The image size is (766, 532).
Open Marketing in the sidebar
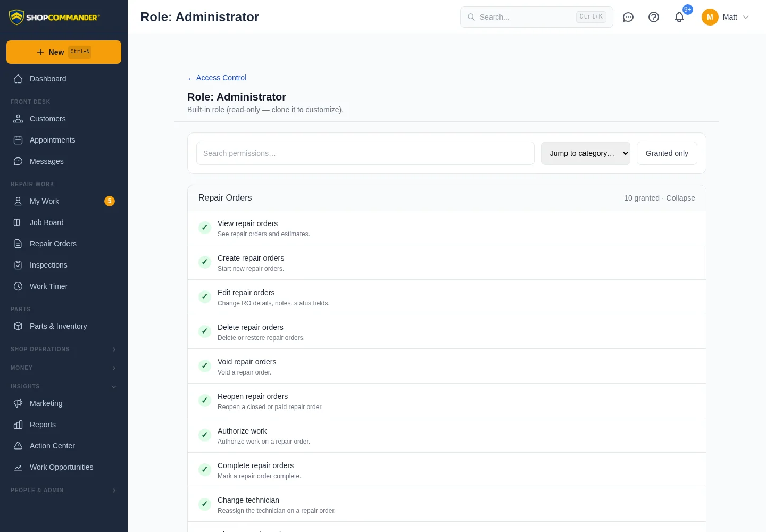coord(64,403)
